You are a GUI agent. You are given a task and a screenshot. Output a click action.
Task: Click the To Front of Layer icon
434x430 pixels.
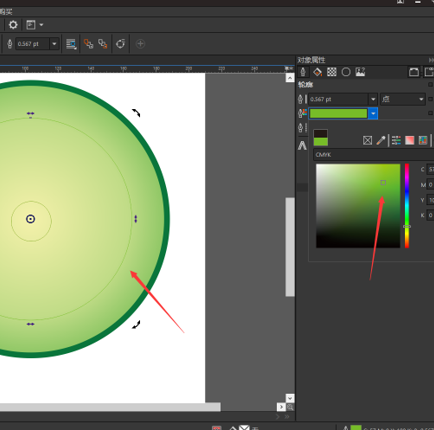point(88,44)
